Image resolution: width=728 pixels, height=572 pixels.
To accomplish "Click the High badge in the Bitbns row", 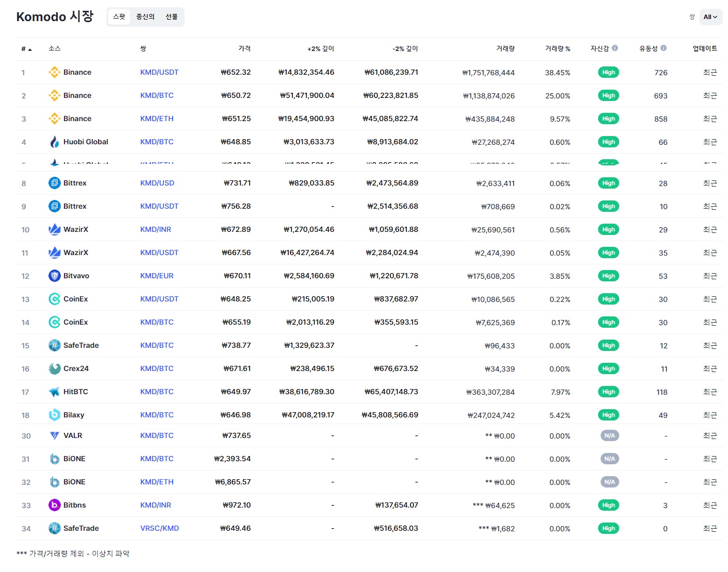I will click(608, 505).
